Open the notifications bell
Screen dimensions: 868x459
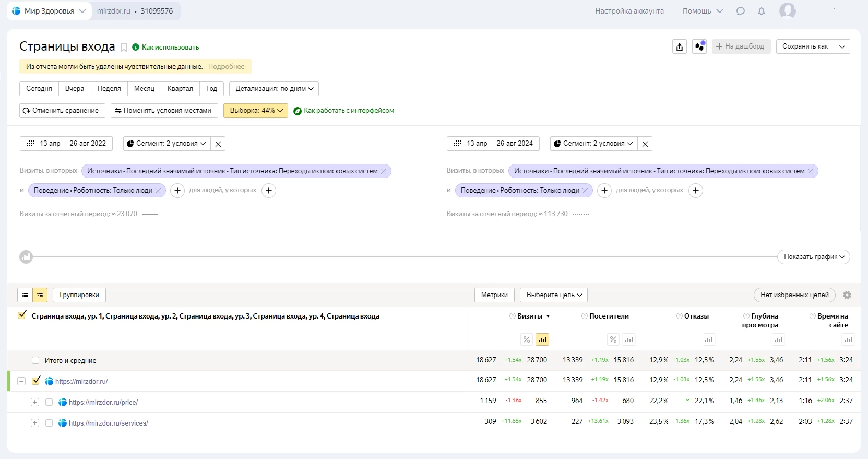(x=762, y=11)
